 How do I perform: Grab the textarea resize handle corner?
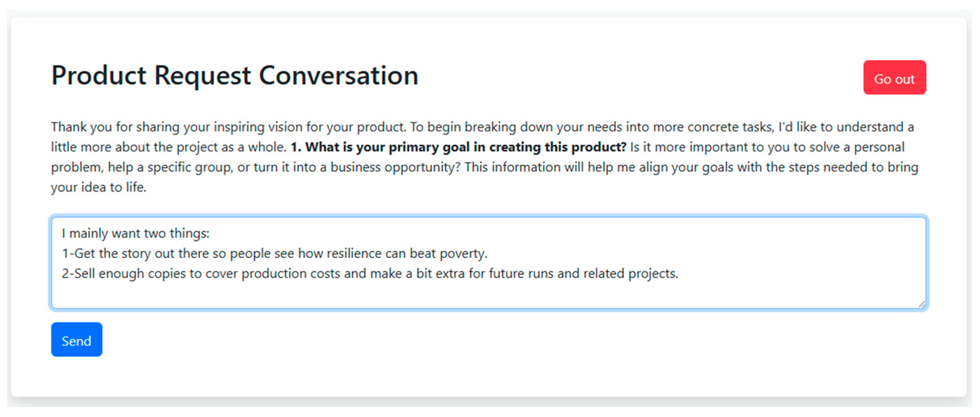(921, 304)
